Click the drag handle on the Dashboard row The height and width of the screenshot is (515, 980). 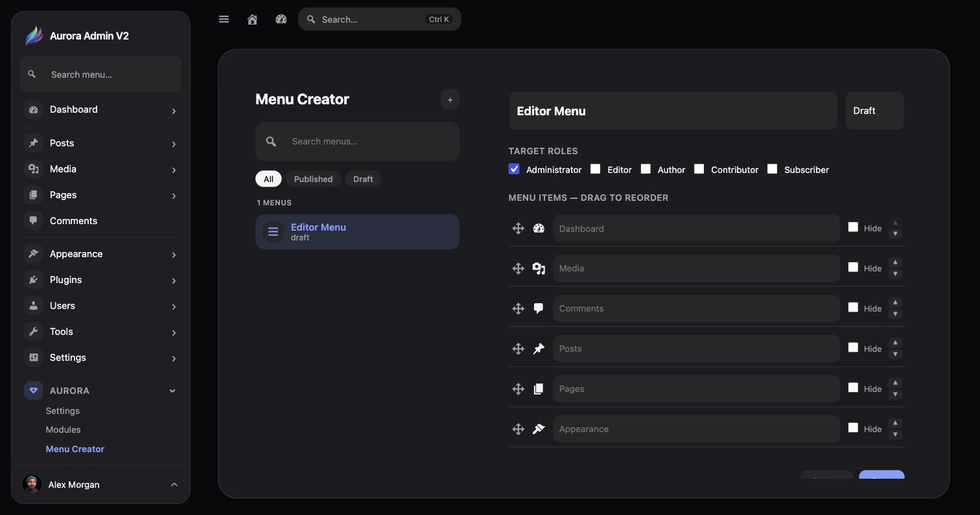(518, 228)
